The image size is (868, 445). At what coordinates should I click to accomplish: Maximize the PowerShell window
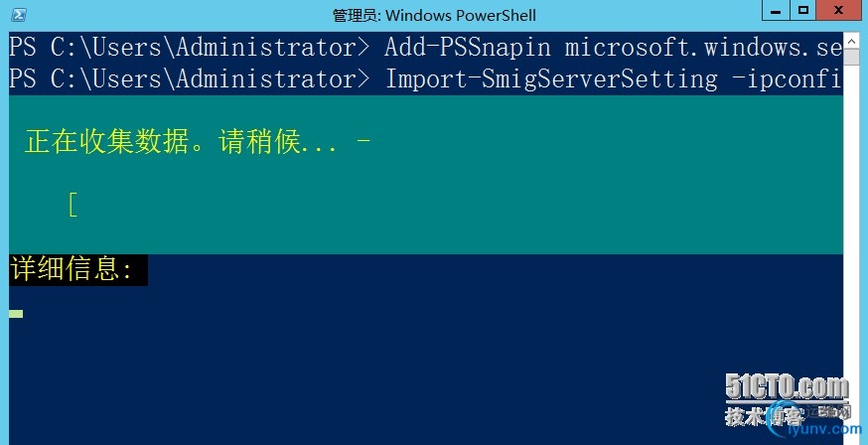click(802, 11)
